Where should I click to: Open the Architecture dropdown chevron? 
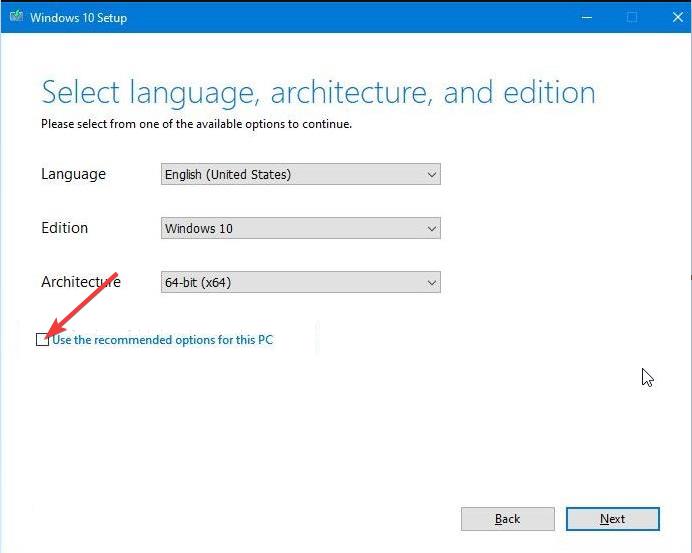click(x=432, y=282)
